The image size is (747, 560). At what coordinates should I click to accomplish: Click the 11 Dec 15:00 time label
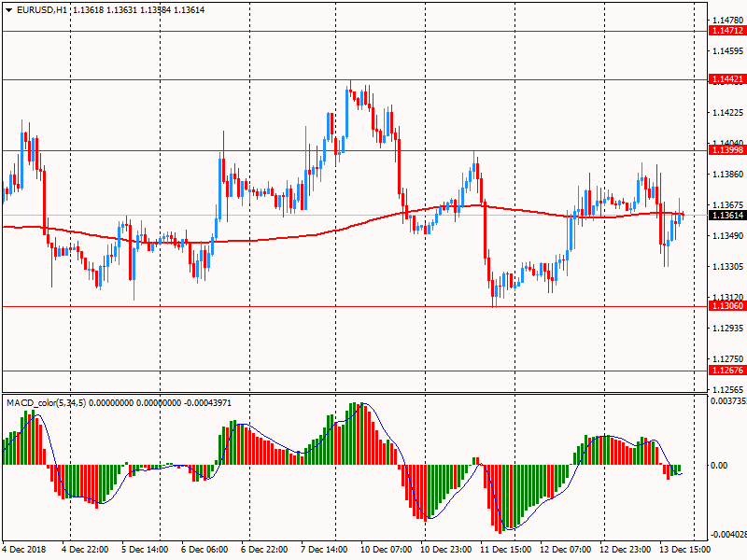pyautogui.click(x=505, y=550)
